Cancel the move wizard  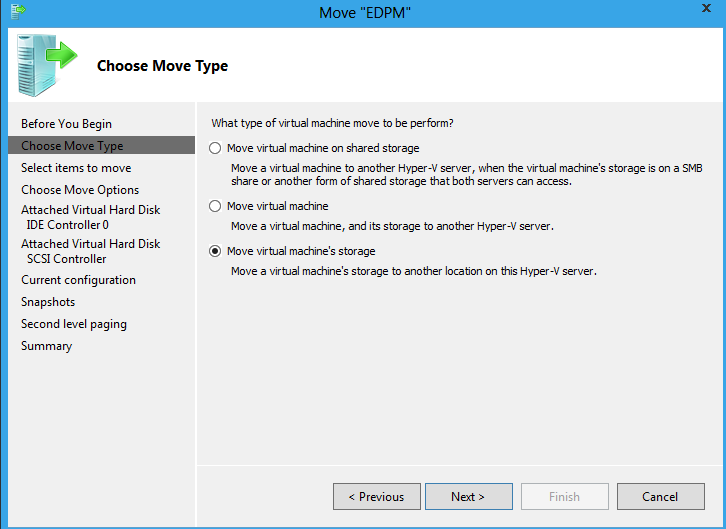coord(661,497)
